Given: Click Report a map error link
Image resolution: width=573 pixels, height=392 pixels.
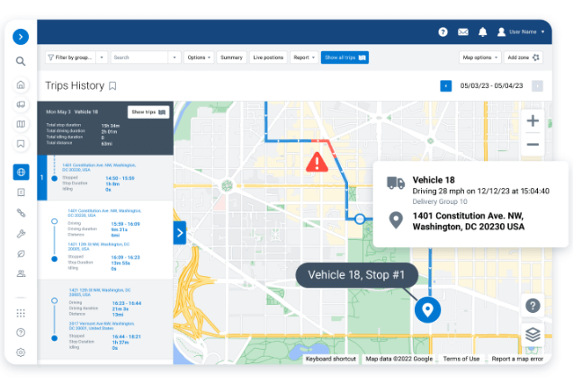Looking at the screenshot, I should [517, 359].
